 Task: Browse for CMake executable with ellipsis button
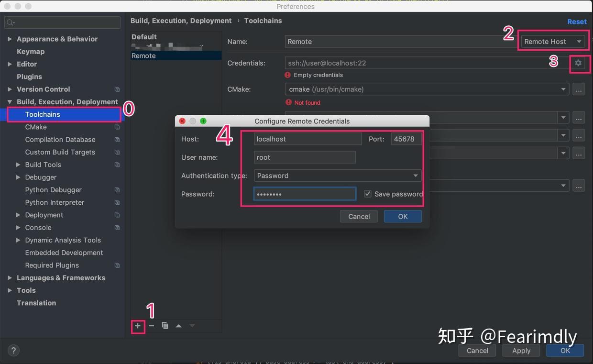point(579,89)
